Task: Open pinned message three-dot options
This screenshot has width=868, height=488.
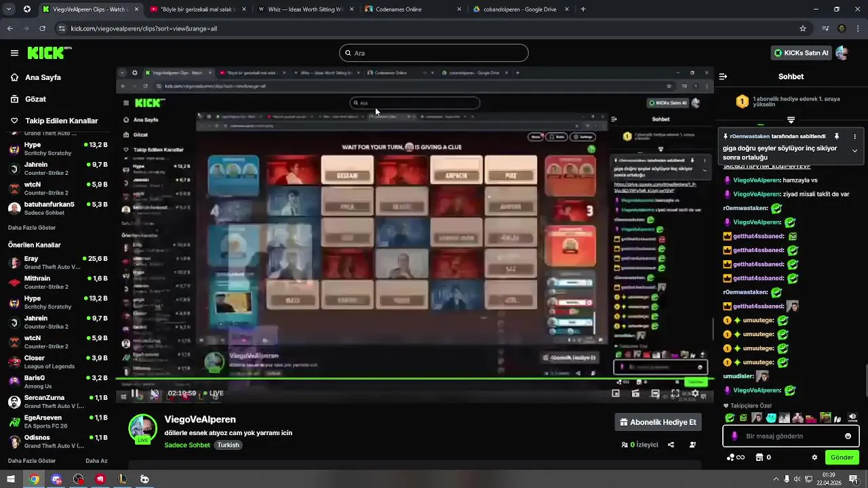Action: tap(854, 136)
